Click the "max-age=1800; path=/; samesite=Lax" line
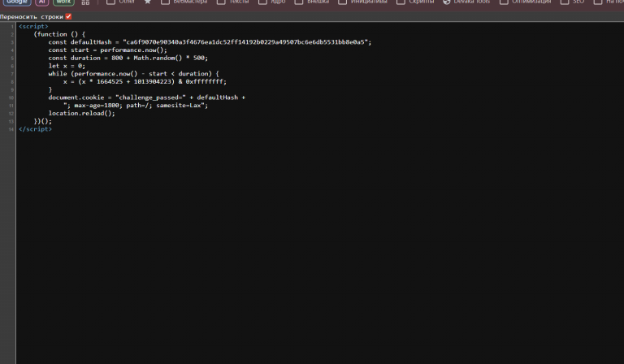 tap(136, 106)
